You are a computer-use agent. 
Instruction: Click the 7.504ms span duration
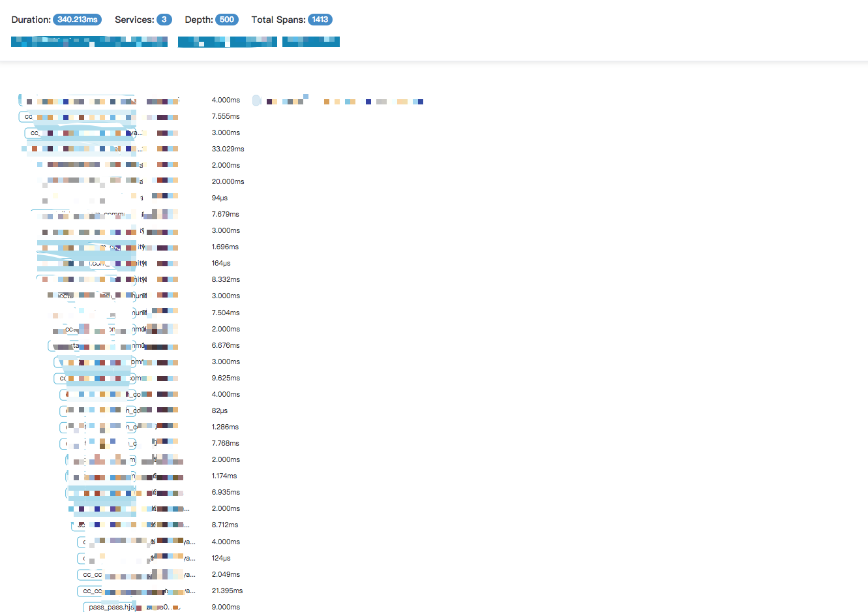click(226, 313)
